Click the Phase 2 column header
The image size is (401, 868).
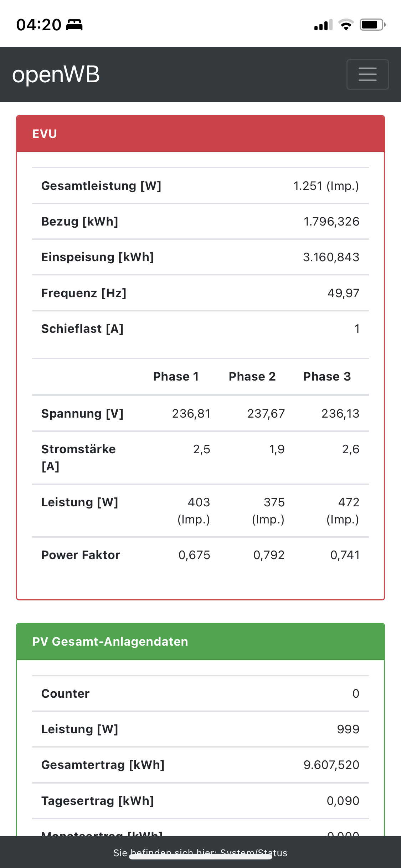tap(252, 377)
